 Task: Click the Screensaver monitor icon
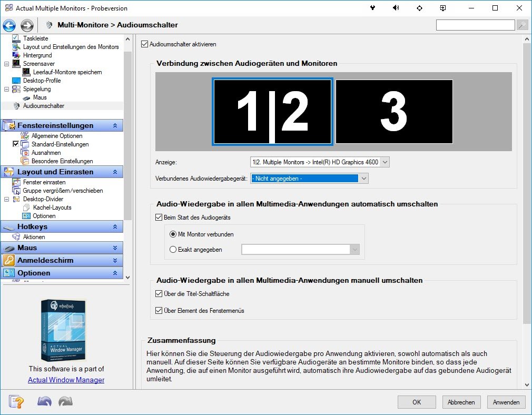pos(16,63)
